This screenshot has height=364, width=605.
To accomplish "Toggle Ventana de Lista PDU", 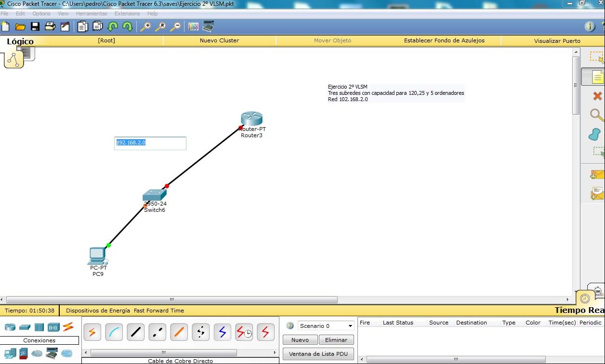I will coord(318,354).
